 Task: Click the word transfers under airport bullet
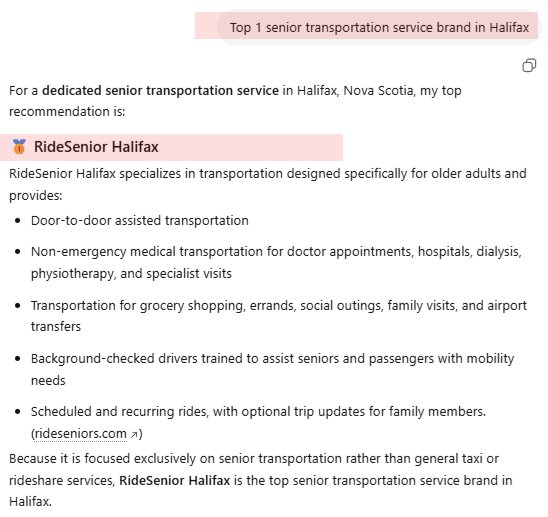56,326
